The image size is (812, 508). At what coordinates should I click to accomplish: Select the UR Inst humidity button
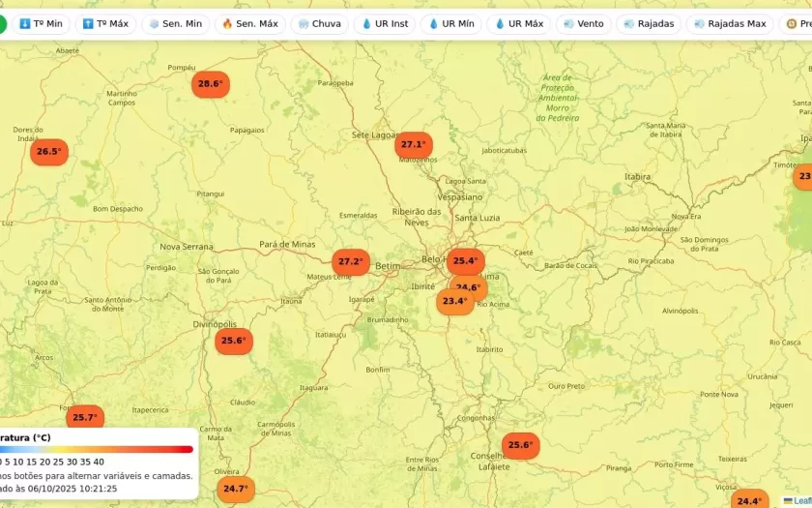[x=385, y=23]
